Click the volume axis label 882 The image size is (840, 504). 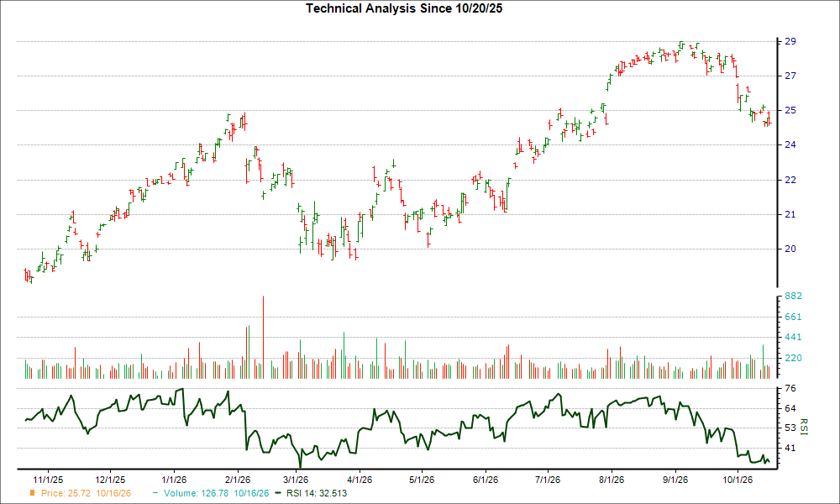(793, 297)
